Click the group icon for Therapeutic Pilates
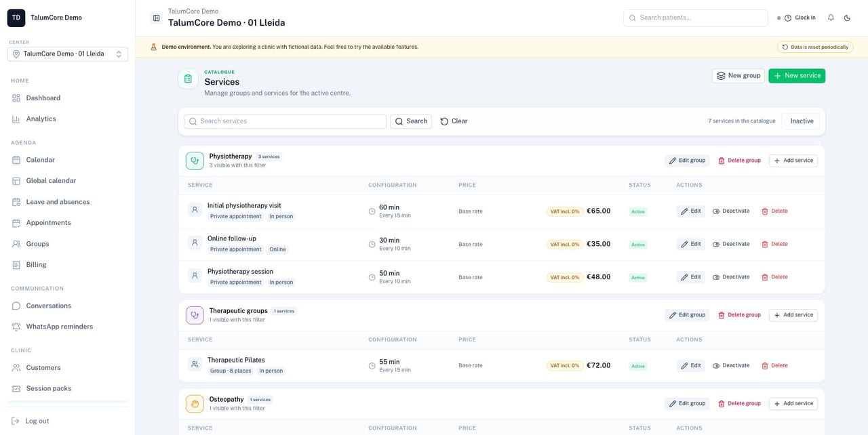 pos(195,365)
